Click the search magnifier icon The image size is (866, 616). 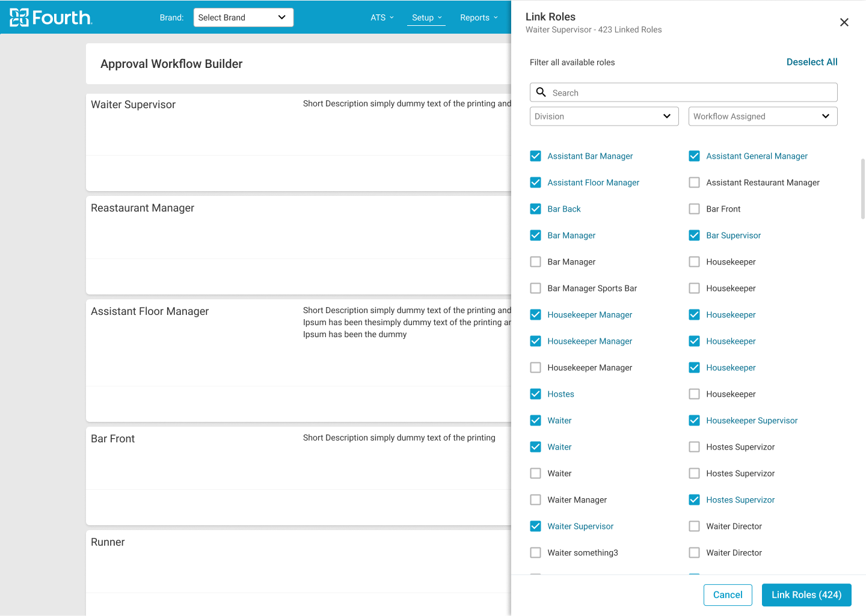(x=541, y=93)
